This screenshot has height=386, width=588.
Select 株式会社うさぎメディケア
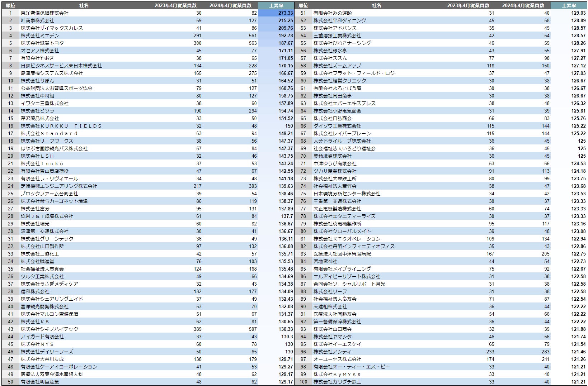coord(50,284)
